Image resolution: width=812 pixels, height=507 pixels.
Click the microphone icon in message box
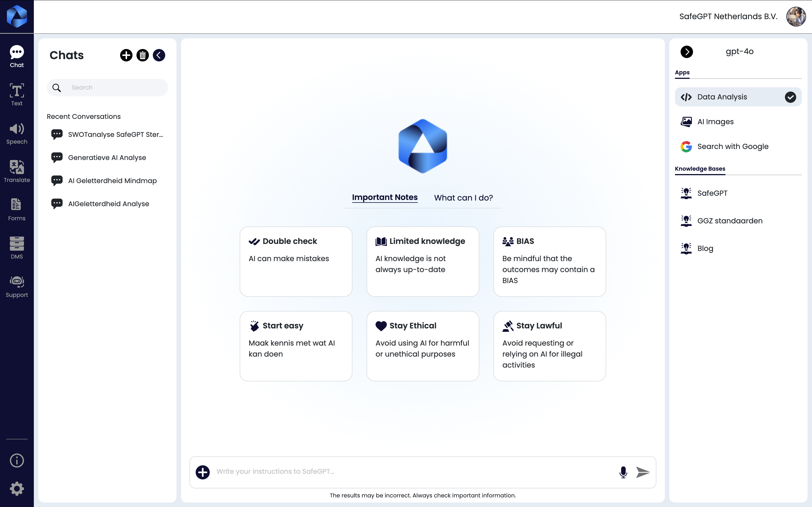pyautogui.click(x=623, y=472)
